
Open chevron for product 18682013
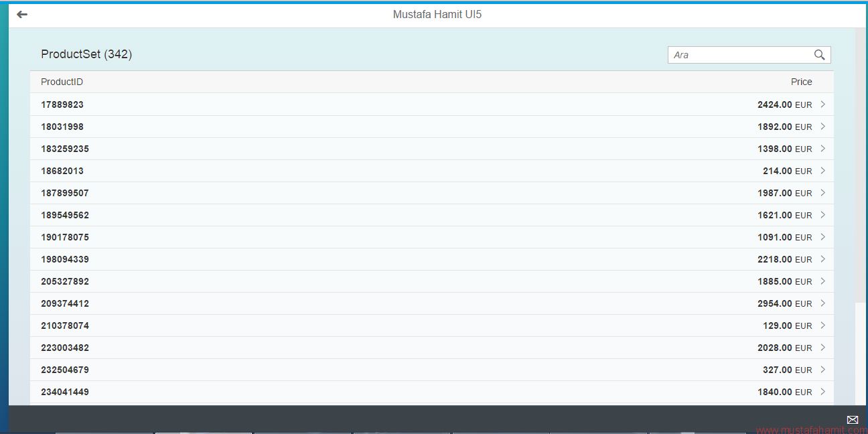[x=822, y=171]
